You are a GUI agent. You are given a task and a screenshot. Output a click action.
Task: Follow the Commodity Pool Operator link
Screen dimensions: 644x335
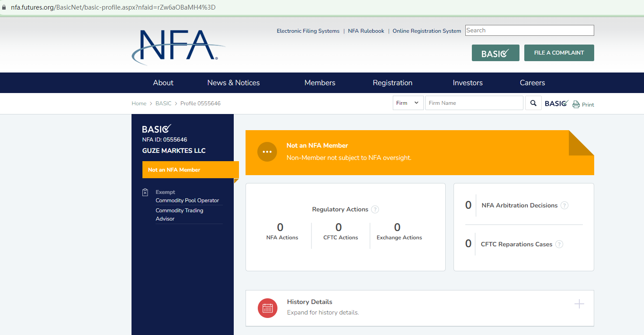tap(187, 200)
